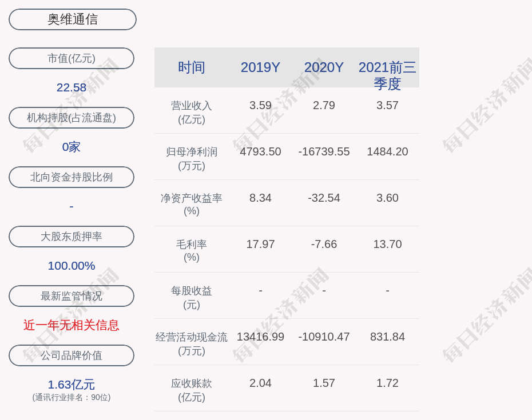The height and width of the screenshot is (420, 532).
Task: Click the 0家 institution count value
Action: click(x=72, y=147)
